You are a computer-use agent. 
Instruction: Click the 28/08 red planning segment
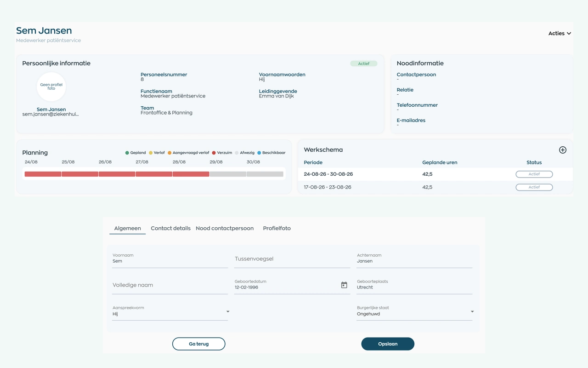[191, 174]
